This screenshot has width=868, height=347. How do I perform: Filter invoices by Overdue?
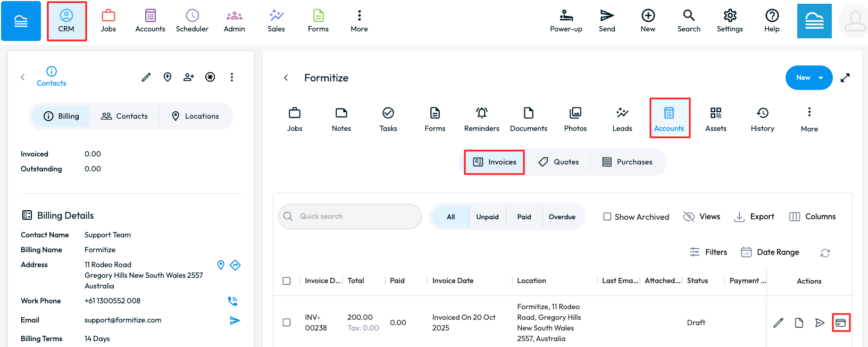(562, 217)
